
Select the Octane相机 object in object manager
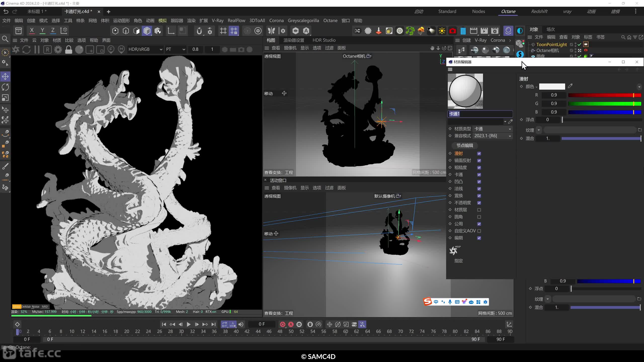[x=547, y=50]
